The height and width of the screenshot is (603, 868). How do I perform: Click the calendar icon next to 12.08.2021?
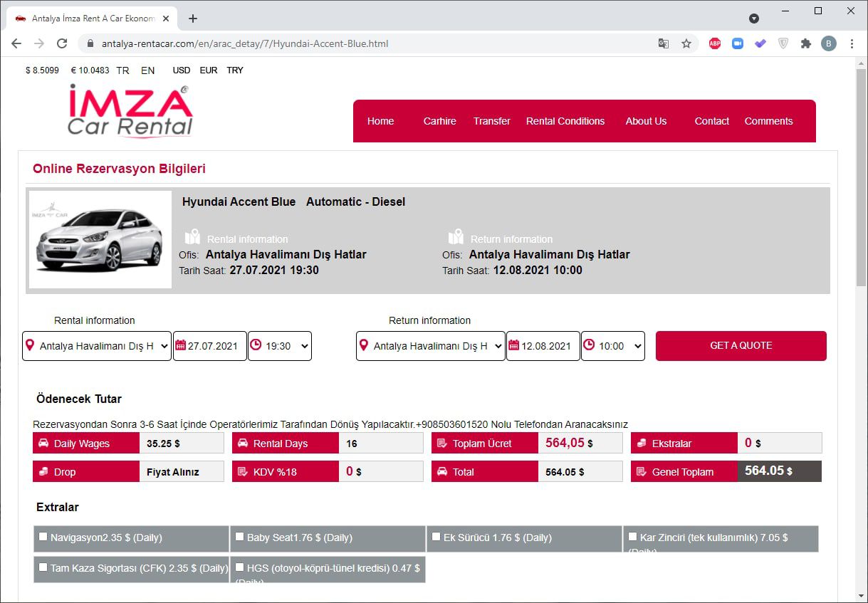tap(513, 345)
